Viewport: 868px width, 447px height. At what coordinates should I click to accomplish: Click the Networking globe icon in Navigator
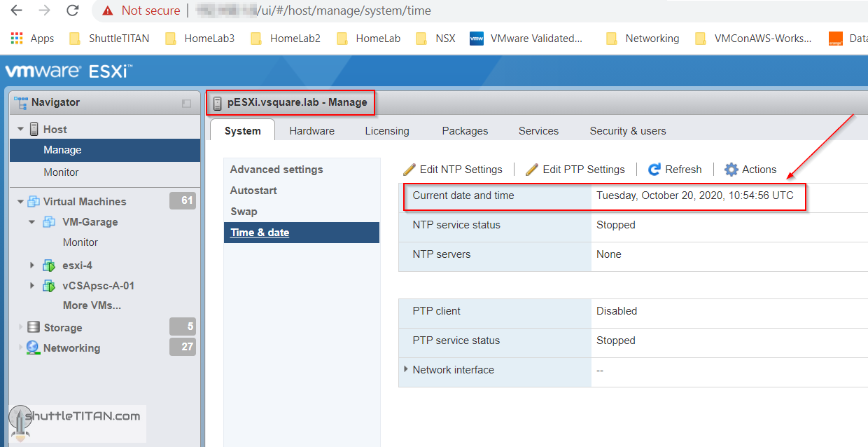pos(32,348)
